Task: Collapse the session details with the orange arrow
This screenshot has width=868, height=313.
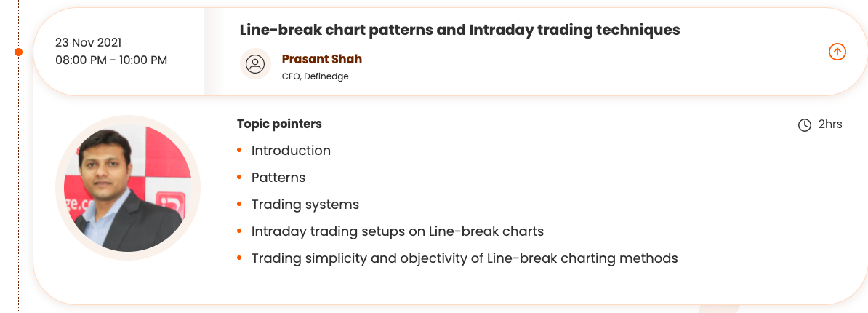Action: tap(837, 52)
